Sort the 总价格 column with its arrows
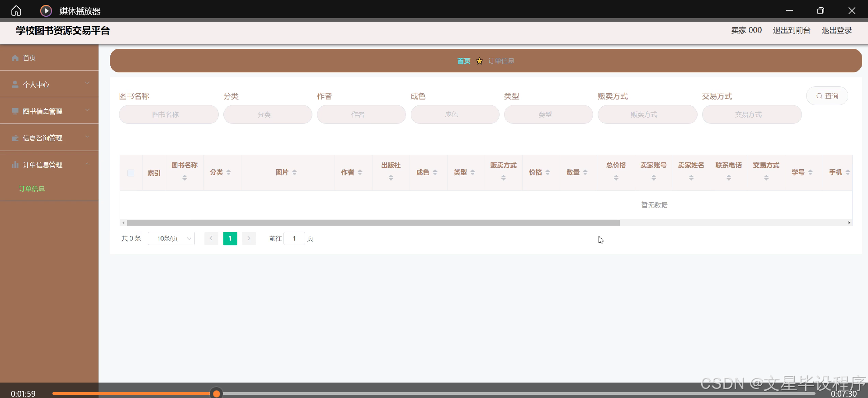Image resolution: width=868 pixels, height=398 pixels. coord(616,178)
